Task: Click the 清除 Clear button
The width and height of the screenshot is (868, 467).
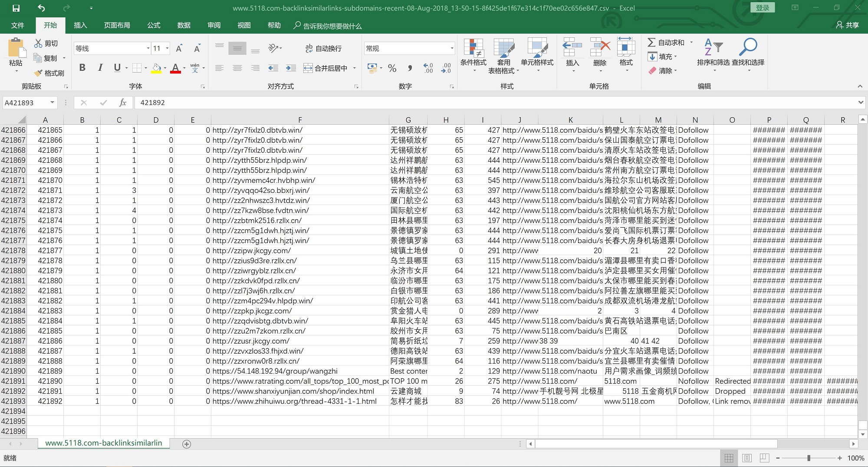Action: [662, 70]
